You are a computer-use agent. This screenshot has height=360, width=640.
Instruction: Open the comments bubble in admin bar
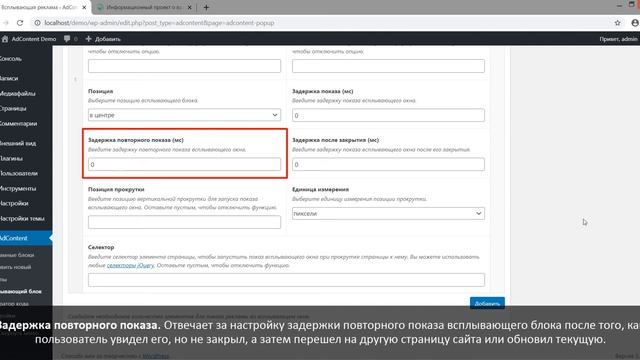pos(67,39)
